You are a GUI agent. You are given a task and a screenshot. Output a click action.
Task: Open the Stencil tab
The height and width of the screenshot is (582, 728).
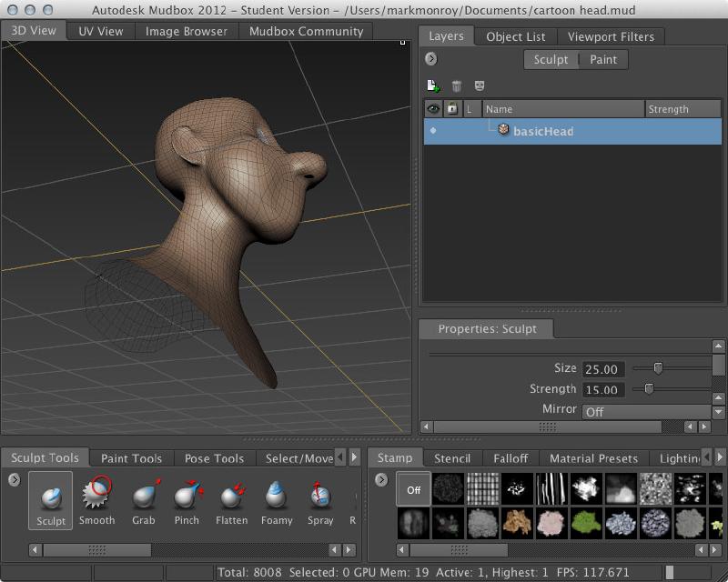point(452,458)
